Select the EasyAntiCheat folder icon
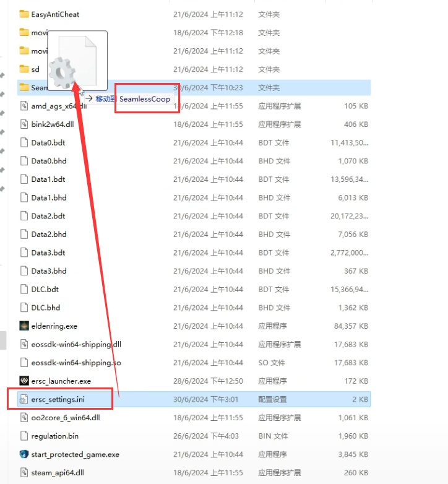 [24, 14]
